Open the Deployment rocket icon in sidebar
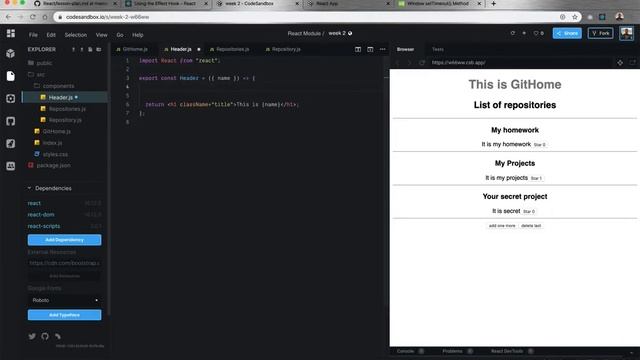This screenshot has height=360, width=640. click(x=11, y=144)
